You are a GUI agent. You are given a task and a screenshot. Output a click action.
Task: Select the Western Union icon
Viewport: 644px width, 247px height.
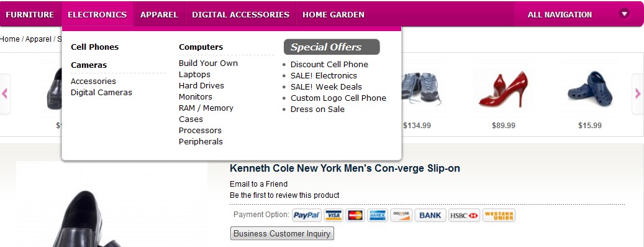click(499, 215)
